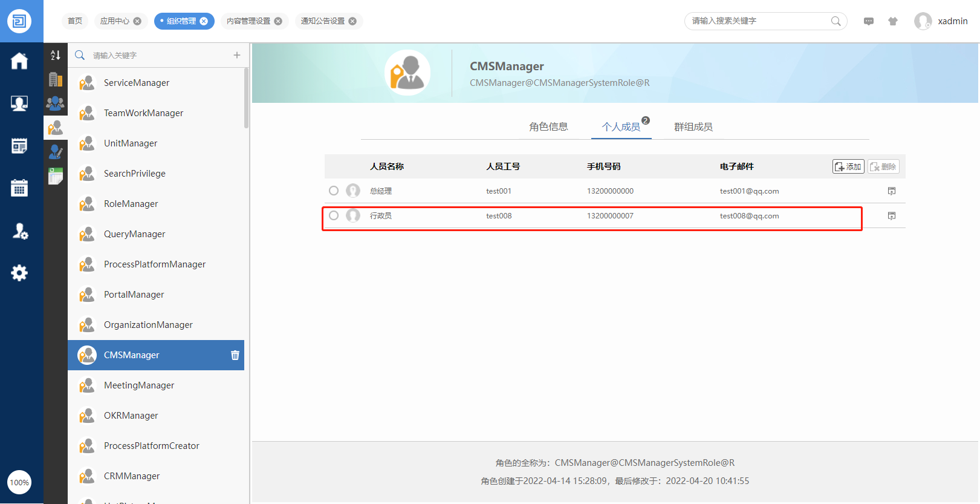Switch to the 通知公告设置 tab
The image size is (980, 504).
[323, 21]
